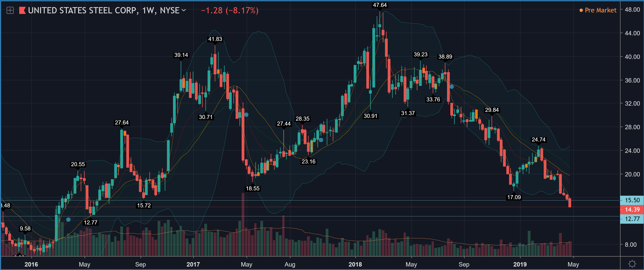Click the -1.28 (-8.17%) change value
The width and height of the screenshot is (644, 270).
(230, 10)
